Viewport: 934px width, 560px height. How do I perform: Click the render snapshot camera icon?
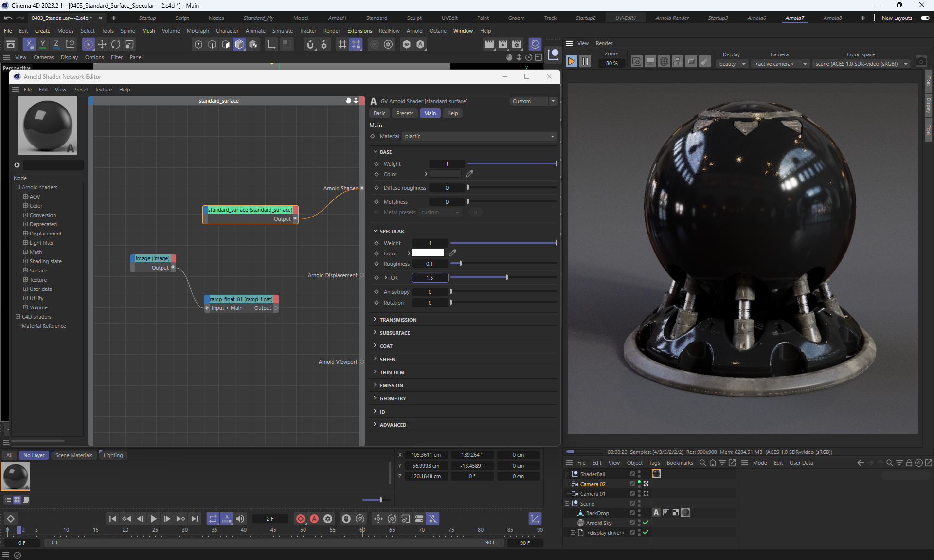(921, 62)
